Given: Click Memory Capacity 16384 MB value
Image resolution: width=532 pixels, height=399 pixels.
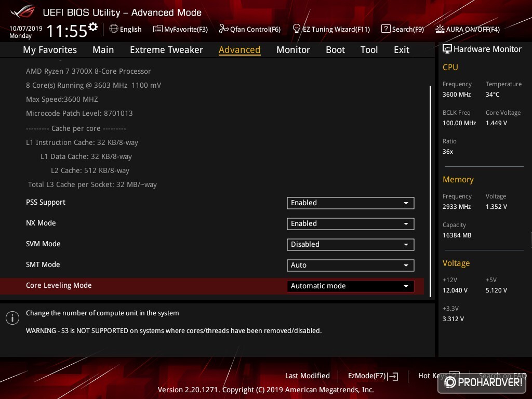Looking at the screenshot, I should pyautogui.click(x=457, y=235).
